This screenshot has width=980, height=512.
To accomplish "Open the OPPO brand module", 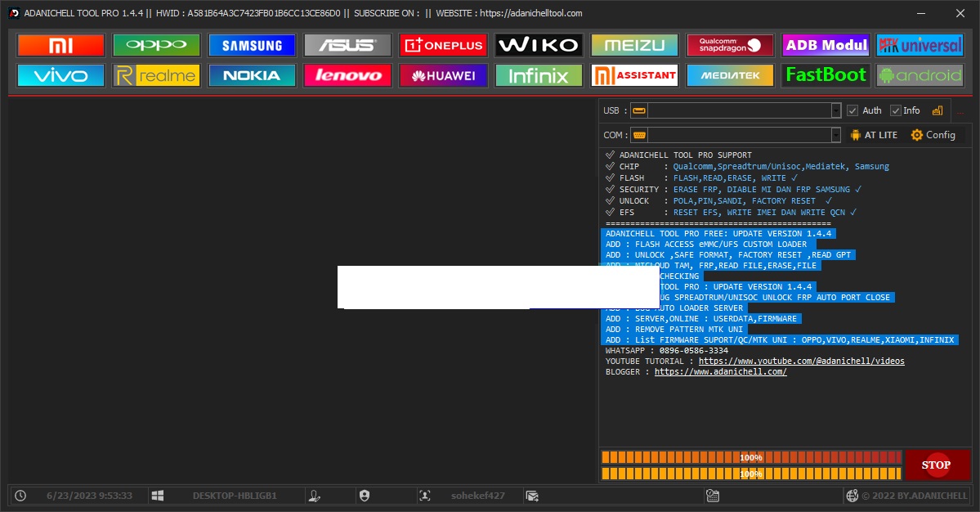I will click(156, 45).
